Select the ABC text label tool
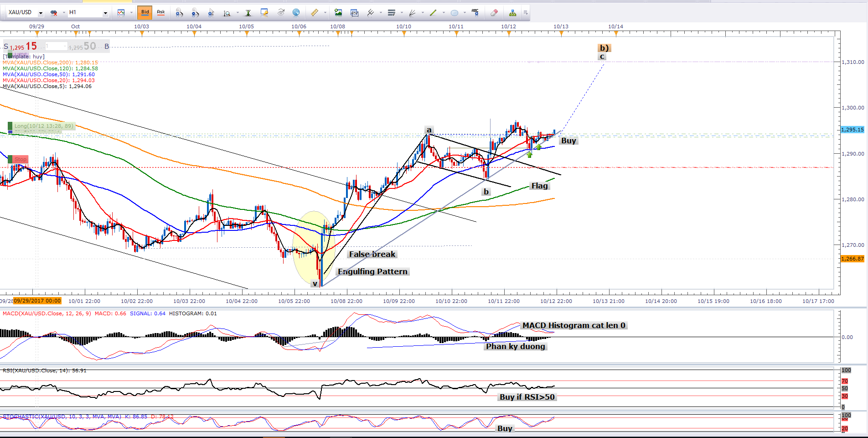Image resolution: width=868 pixels, height=438 pixels. [475, 13]
